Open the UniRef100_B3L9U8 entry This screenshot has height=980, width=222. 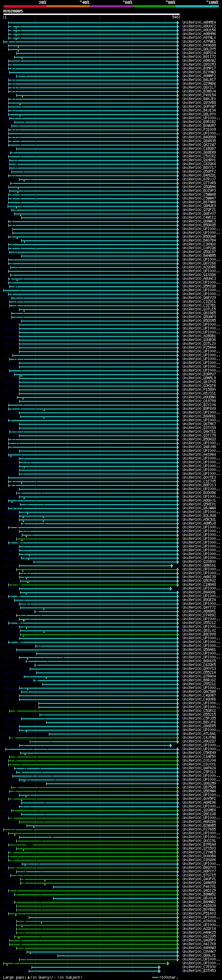point(199,516)
